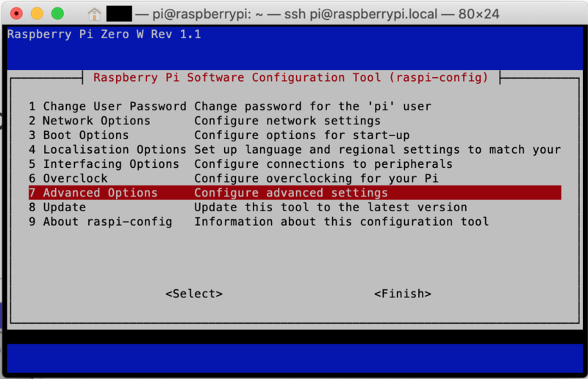Choose 6 Overclock menu row

(x=295, y=178)
